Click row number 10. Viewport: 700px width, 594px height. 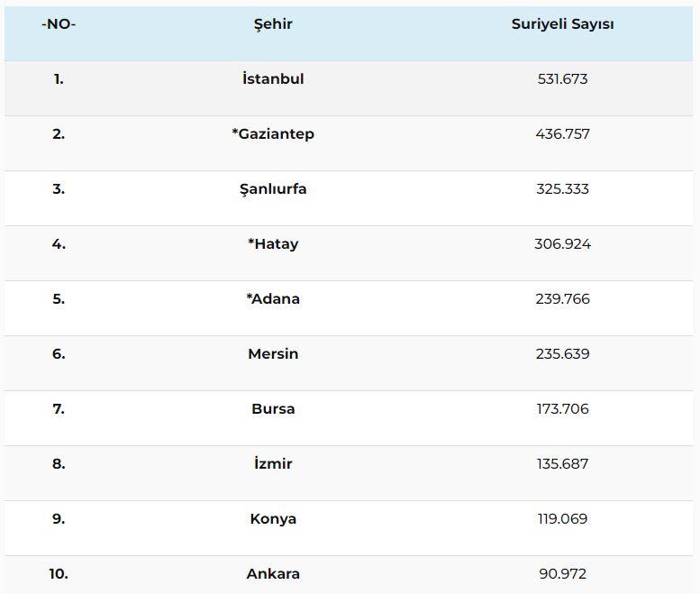tap(59, 574)
